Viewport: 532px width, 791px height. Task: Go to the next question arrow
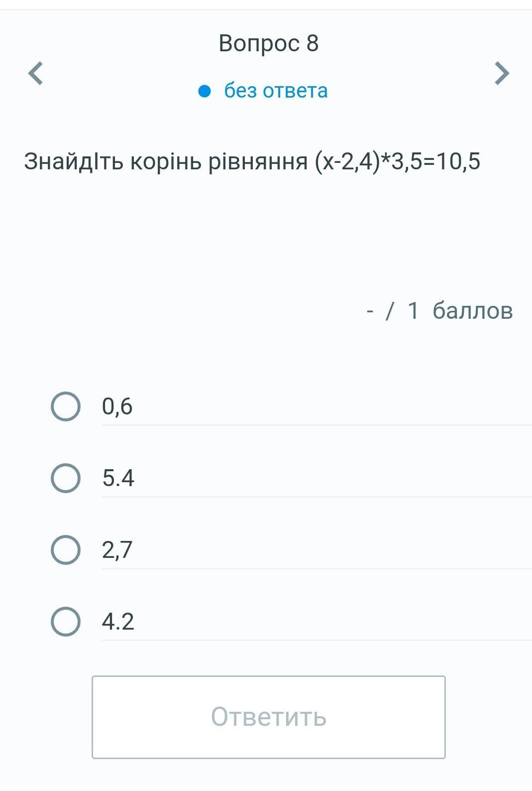coord(502,73)
